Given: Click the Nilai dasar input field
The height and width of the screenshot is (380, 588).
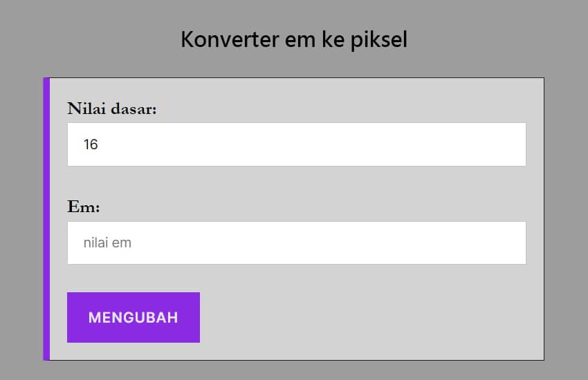Looking at the screenshot, I should pos(296,144).
